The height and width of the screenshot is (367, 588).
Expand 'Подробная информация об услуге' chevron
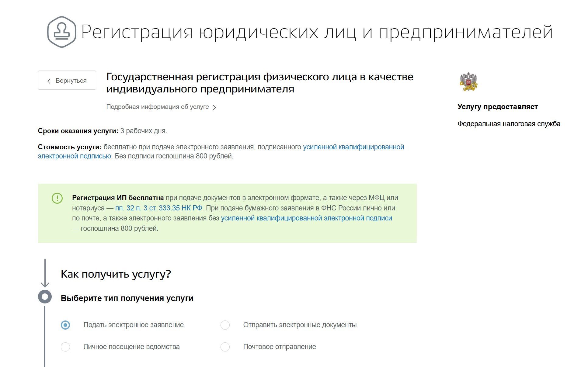coord(214,107)
